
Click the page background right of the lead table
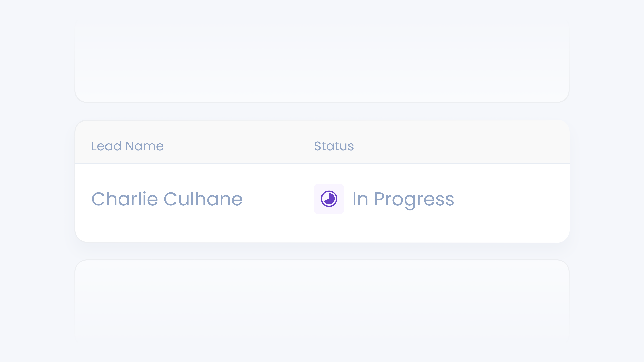coord(607,181)
